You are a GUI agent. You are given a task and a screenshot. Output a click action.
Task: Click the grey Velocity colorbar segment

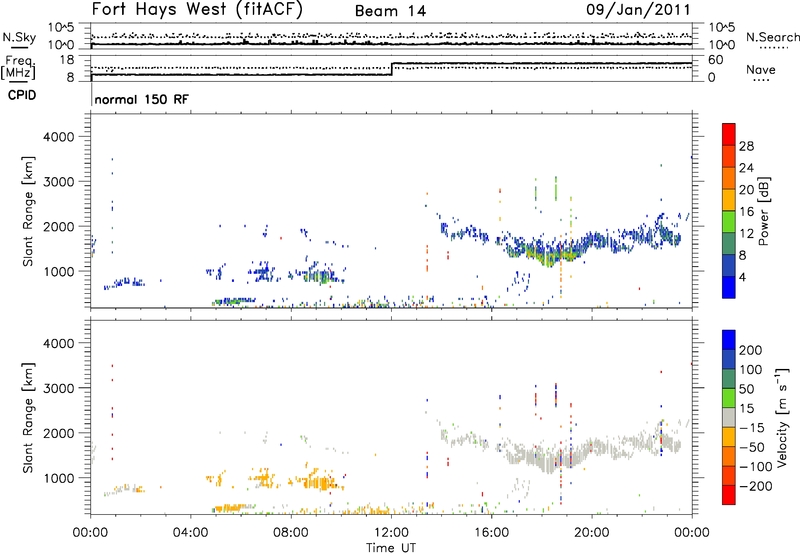[729, 417]
